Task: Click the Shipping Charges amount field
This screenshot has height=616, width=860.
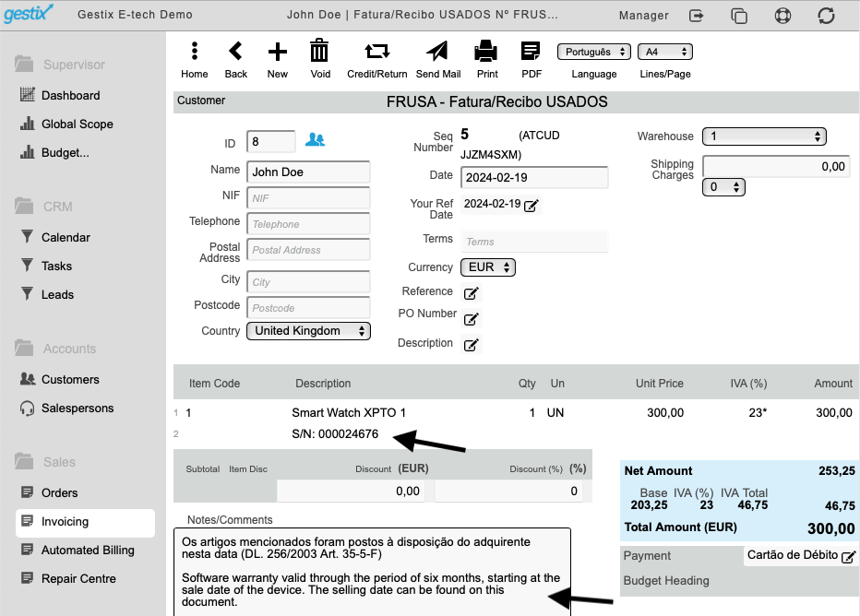Action: pyautogui.click(x=775, y=167)
